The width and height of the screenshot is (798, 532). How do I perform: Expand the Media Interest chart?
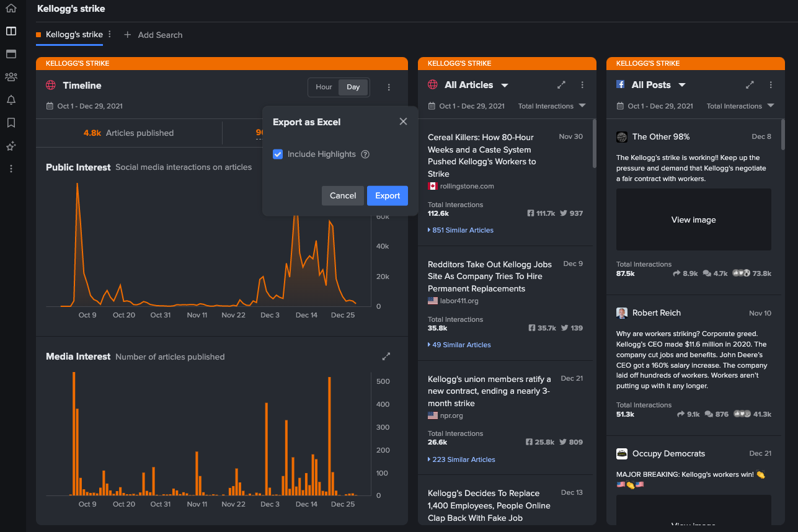click(386, 357)
